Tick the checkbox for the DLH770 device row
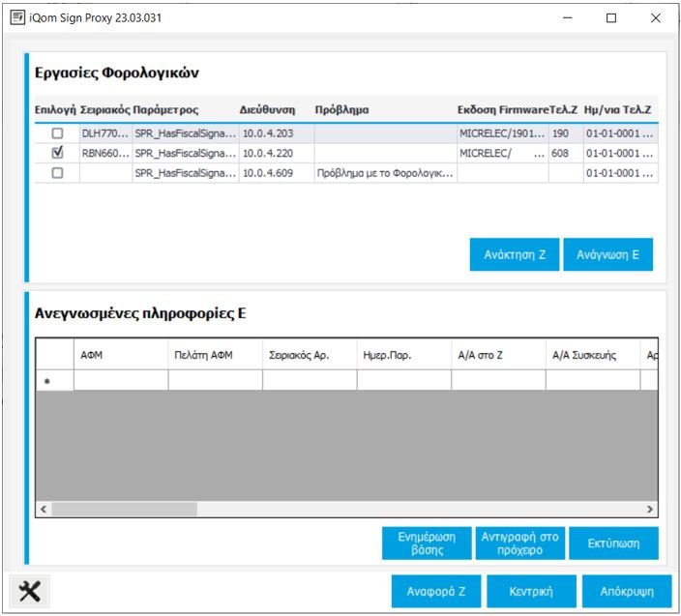 point(57,133)
